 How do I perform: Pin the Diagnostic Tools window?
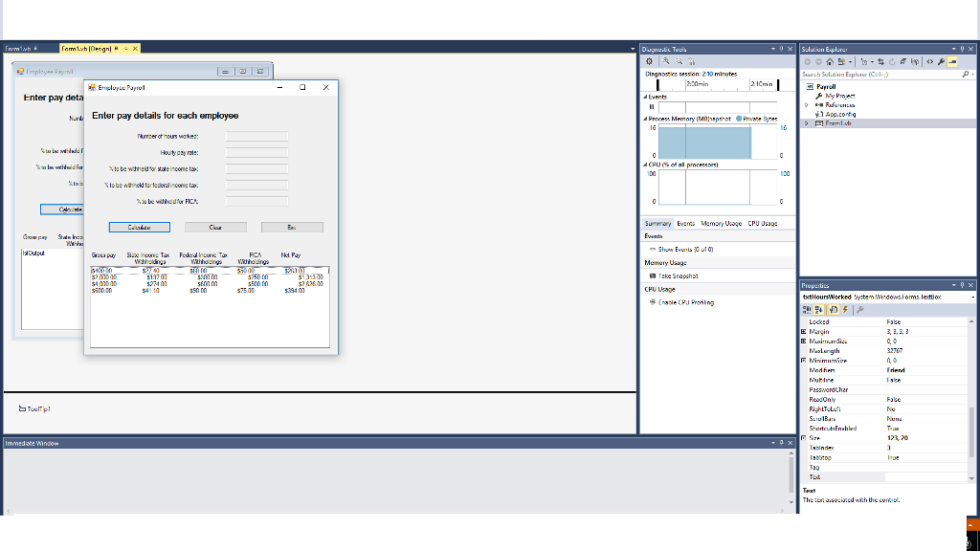tap(781, 49)
